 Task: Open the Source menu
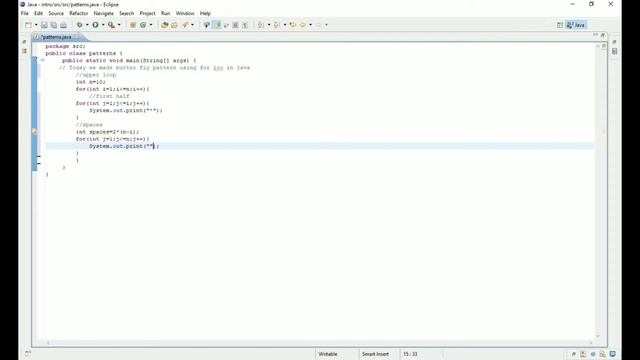[x=56, y=13]
